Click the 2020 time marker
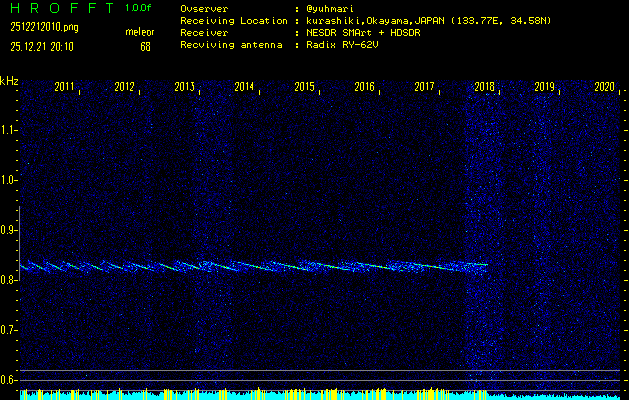The image size is (629, 400). click(x=604, y=87)
